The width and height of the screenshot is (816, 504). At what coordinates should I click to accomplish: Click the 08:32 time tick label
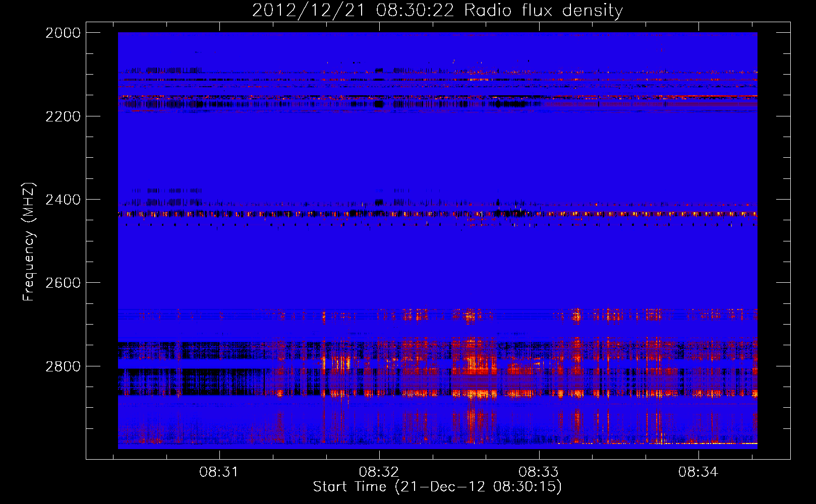click(379, 472)
